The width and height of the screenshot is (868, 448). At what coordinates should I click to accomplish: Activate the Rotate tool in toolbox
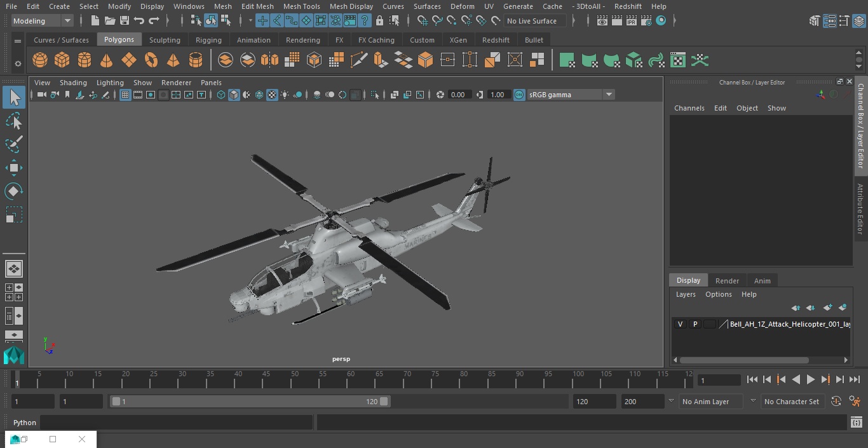(x=13, y=191)
